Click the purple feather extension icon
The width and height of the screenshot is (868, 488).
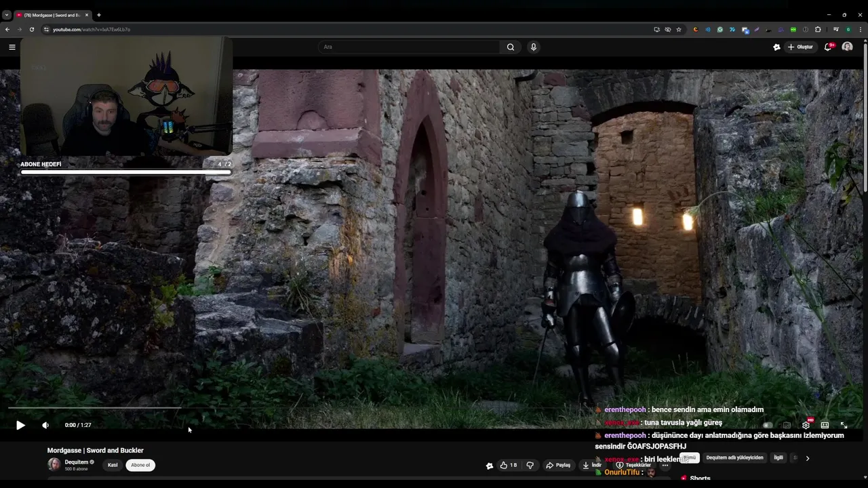pyautogui.click(x=757, y=29)
